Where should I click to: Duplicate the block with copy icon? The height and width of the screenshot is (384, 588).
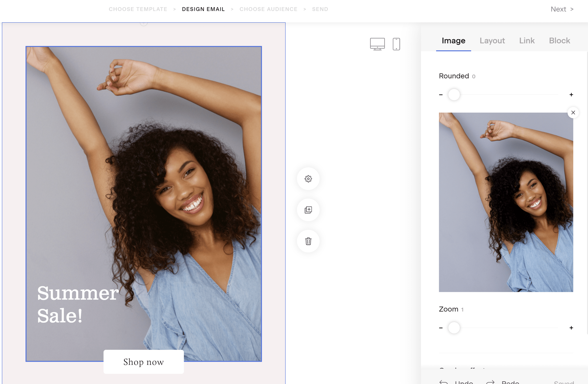point(308,210)
